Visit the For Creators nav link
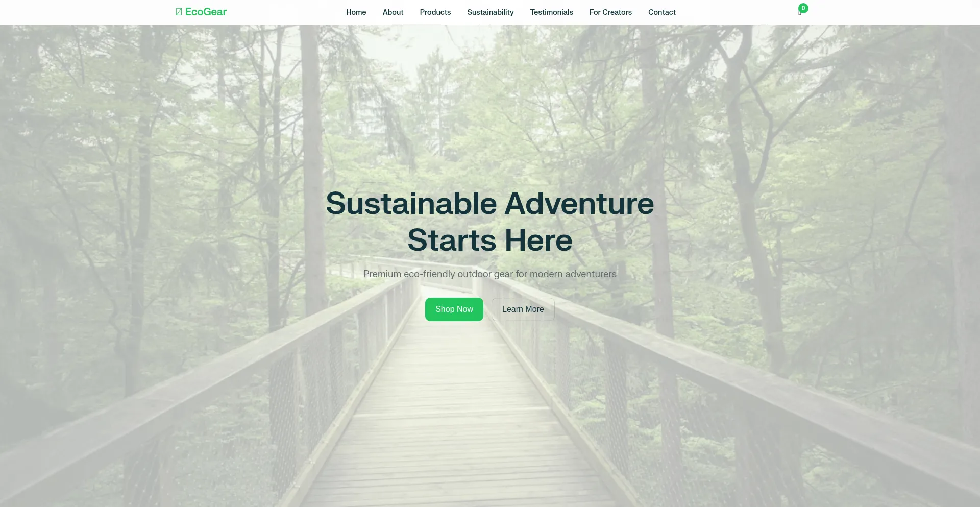Screen dimensions: 980x507 click(x=610, y=12)
